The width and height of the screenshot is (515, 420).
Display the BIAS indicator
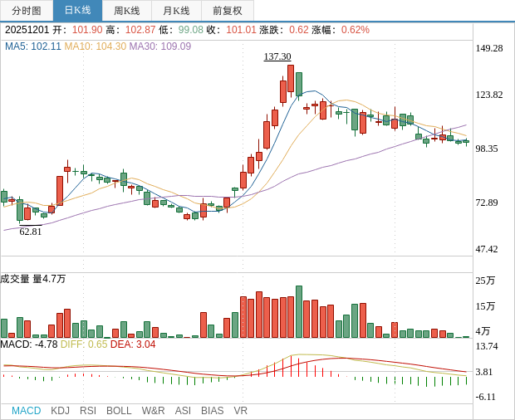(x=212, y=411)
